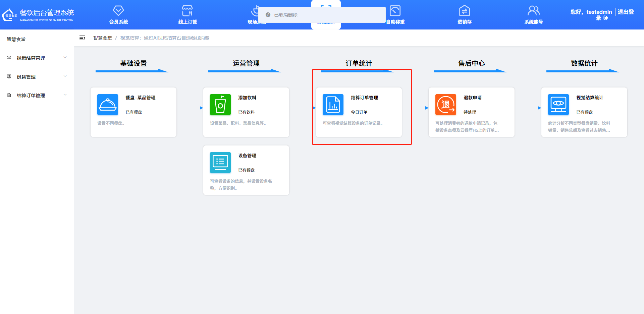The height and width of the screenshot is (314, 644).
Task: Select the 系统账号 account icon
Action: 533,10
